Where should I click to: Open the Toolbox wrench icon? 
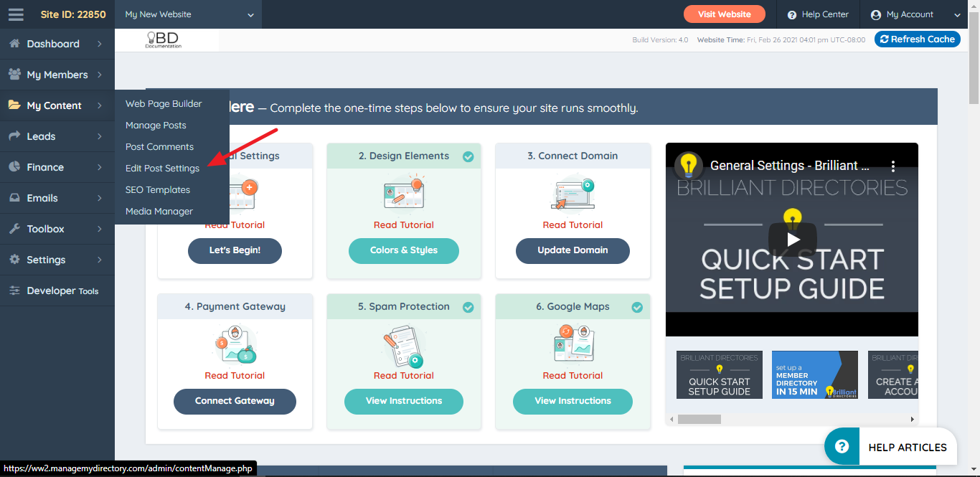tap(16, 228)
